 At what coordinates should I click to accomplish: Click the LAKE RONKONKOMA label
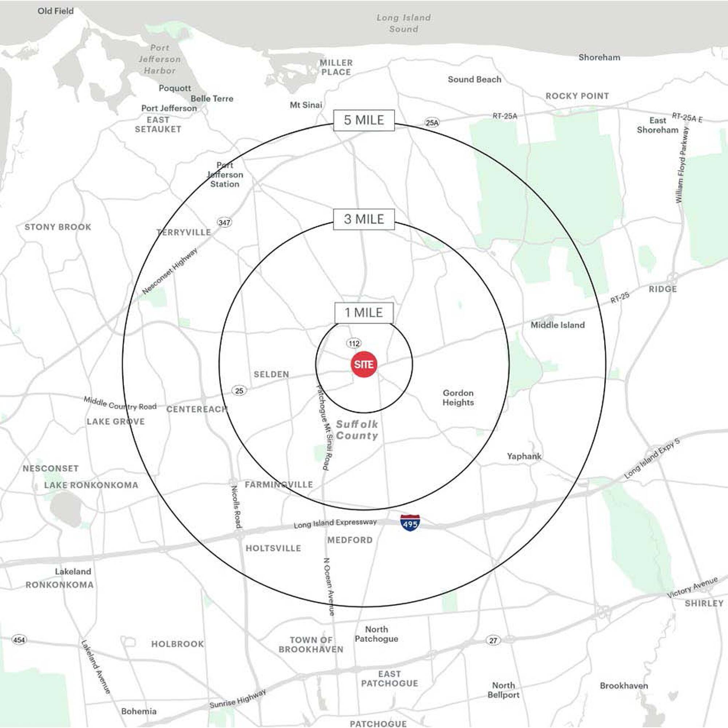[91, 485]
